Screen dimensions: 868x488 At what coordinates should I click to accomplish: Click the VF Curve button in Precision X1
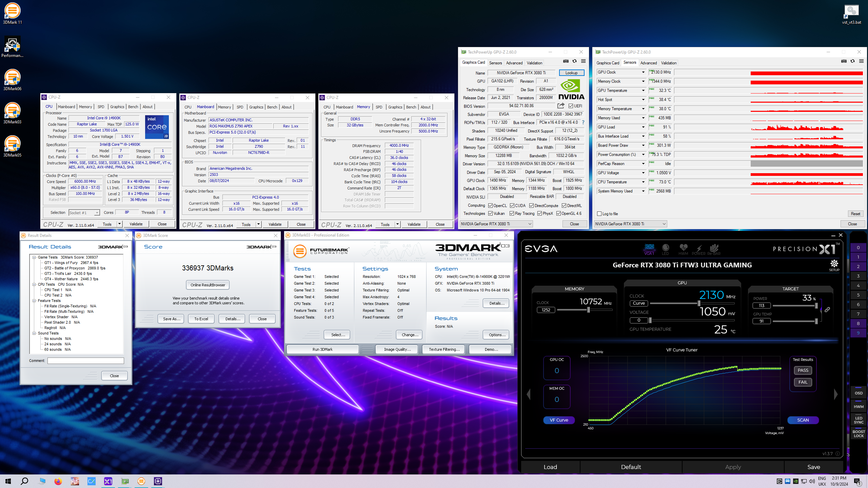pyautogui.click(x=559, y=420)
